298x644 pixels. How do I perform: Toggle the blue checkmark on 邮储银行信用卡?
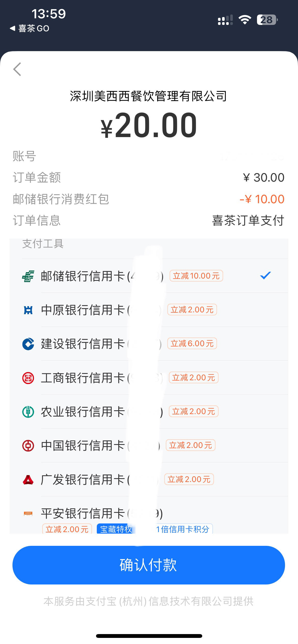(265, 275)
